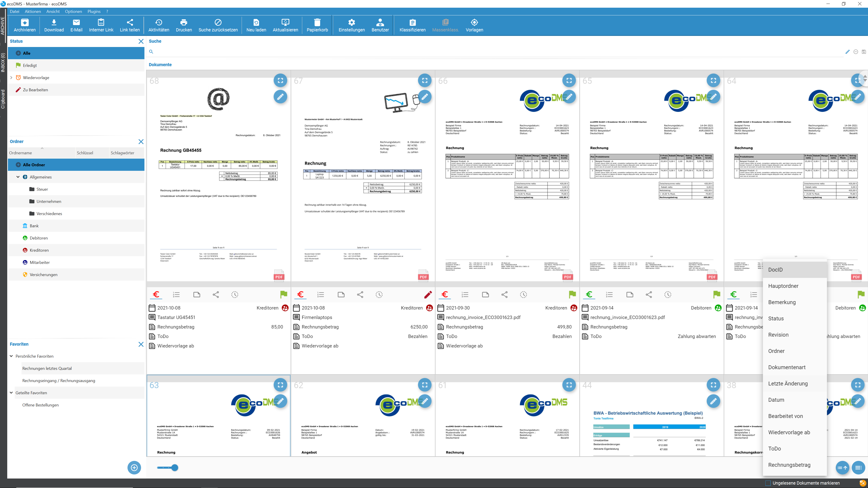Image resolution: width=868 pixels, height=488 pixels.
Task: Click edit pencil on document 67 thumbnail
Action: click(425, 97)
